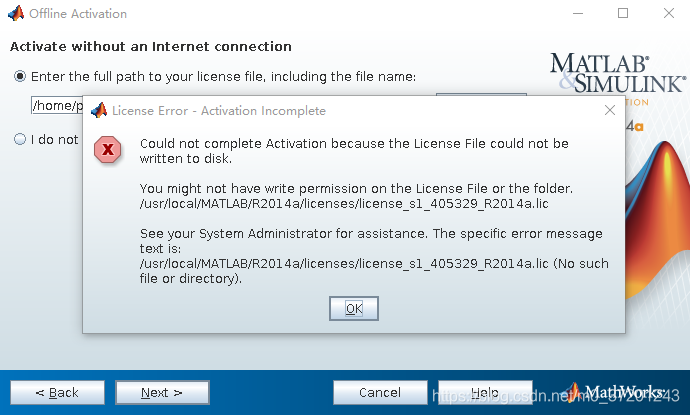The height and width of the screenshot is (415, 690).
Task: Click the license file path input field
Action: [55, 105]
